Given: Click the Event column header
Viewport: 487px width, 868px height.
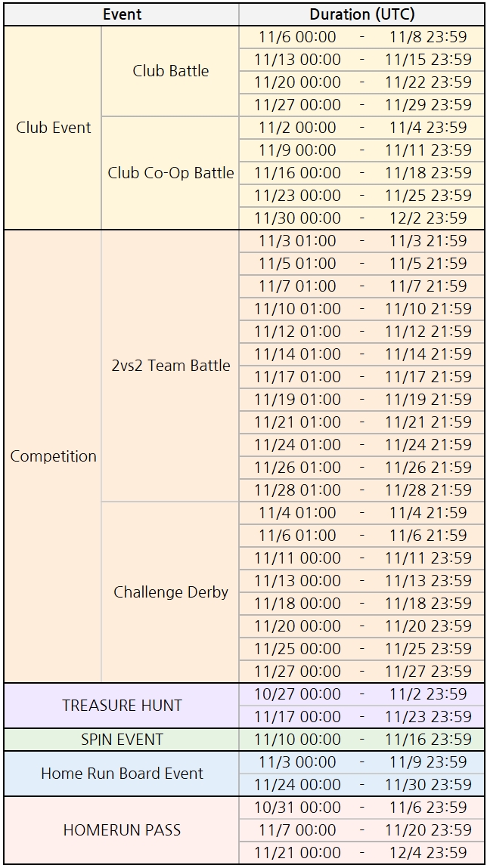Looking at the screenshot, I should point(122,14).
